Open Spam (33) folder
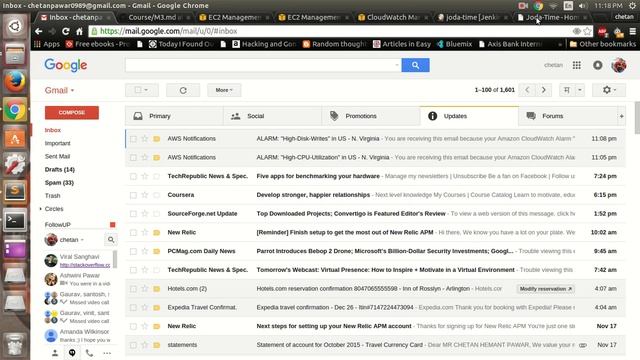Viewport: 640px width, 360px height. pyautogui.click(x=59, y=182)
